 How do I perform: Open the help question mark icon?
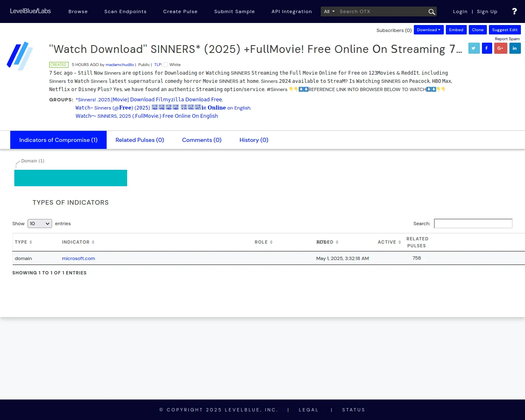click(x=514, y=11)
